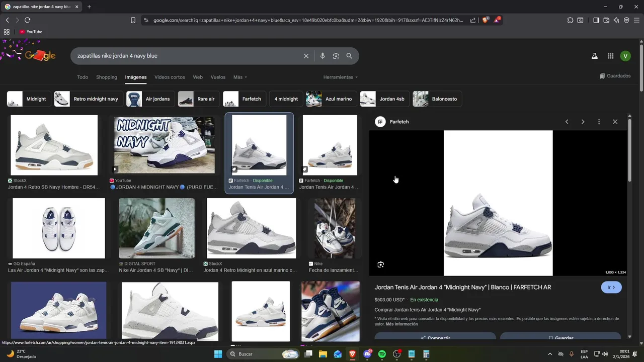Open the Más información link
This screenshot has width=644, height=362.
pos(401,324)
